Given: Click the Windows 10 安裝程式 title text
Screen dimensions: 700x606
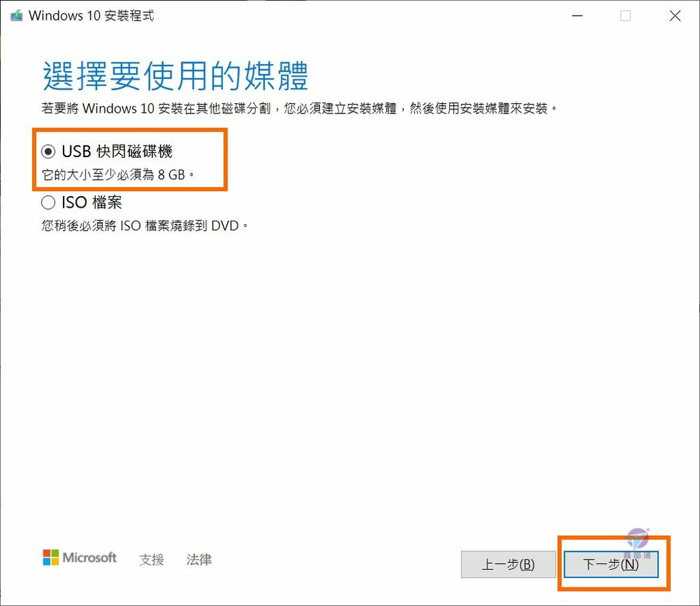Looking at the screenshot, I should 92,16.
